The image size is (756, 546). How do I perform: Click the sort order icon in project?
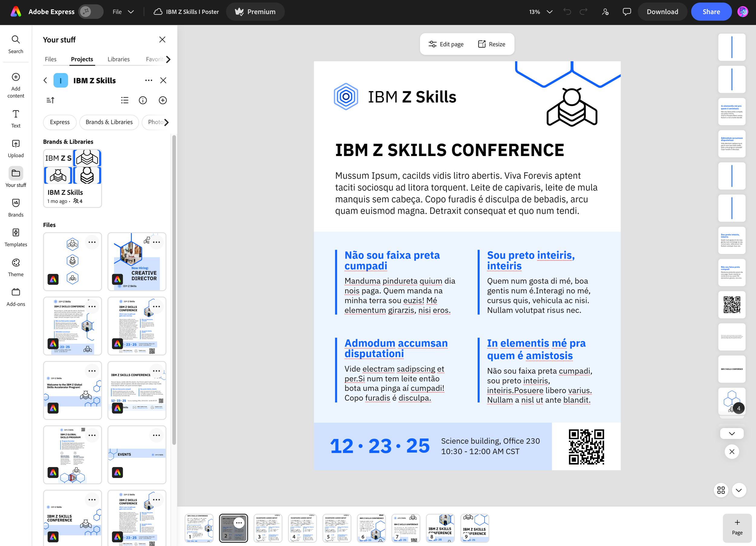click(x=50, y=100)
